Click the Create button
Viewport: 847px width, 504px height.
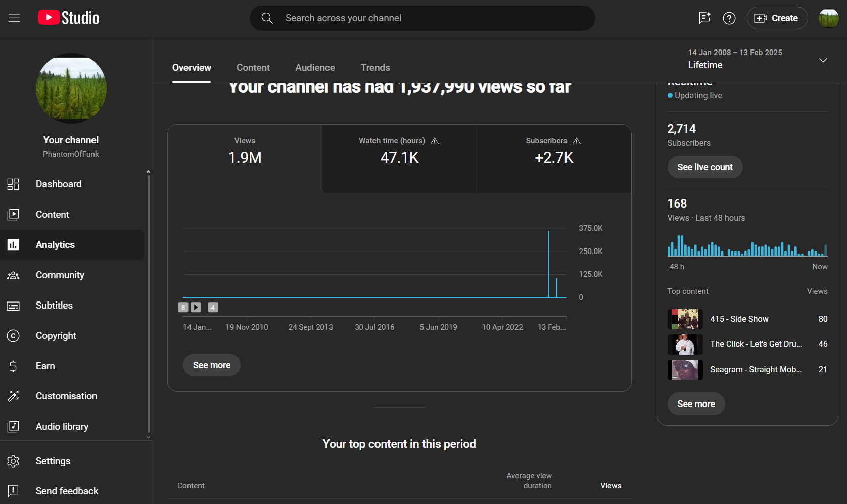pyautogui.click(x=777, y=18)
